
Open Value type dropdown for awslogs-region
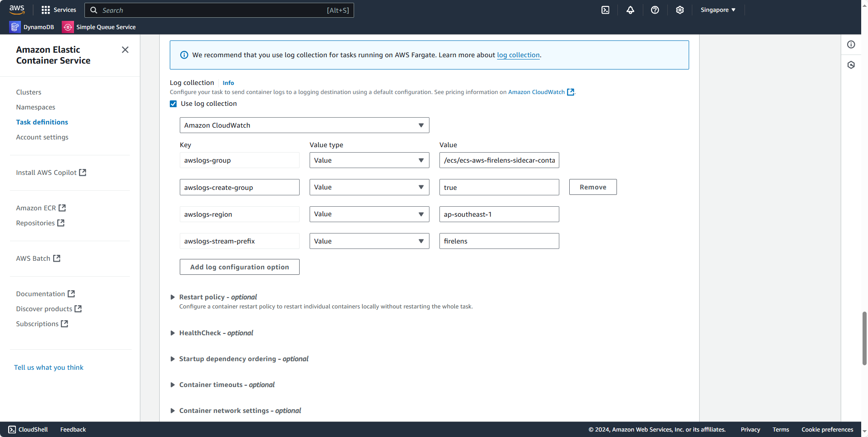(x=370, y=214)
